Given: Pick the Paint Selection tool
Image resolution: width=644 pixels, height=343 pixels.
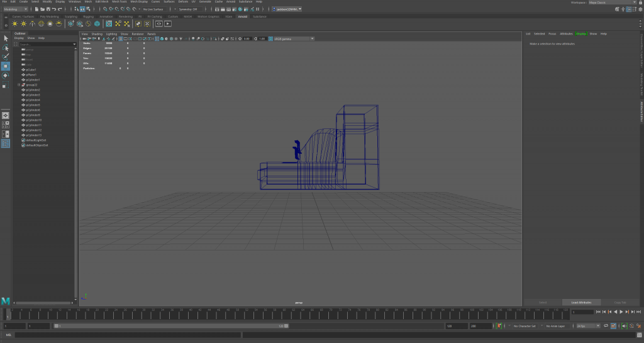Looking at the screenshot, I should [6, 57].
